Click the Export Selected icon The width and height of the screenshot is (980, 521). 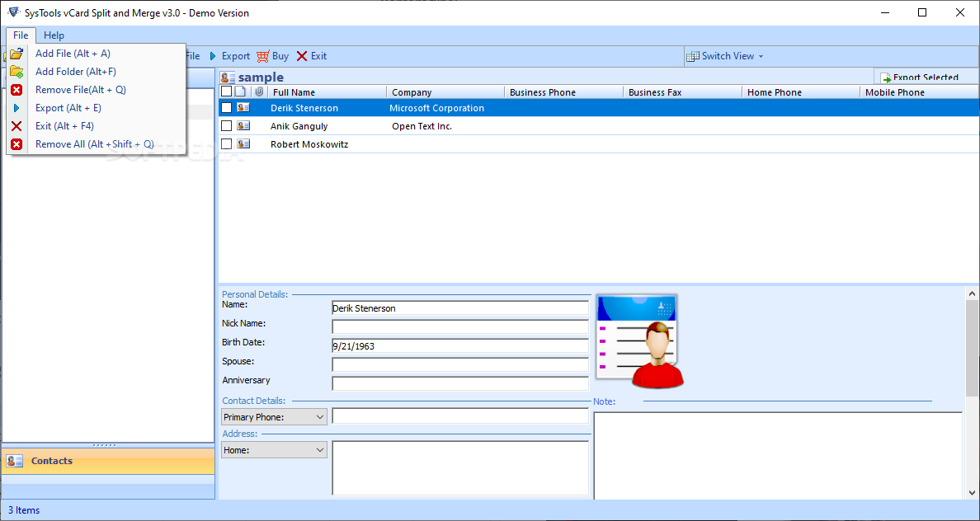point(886,78)
